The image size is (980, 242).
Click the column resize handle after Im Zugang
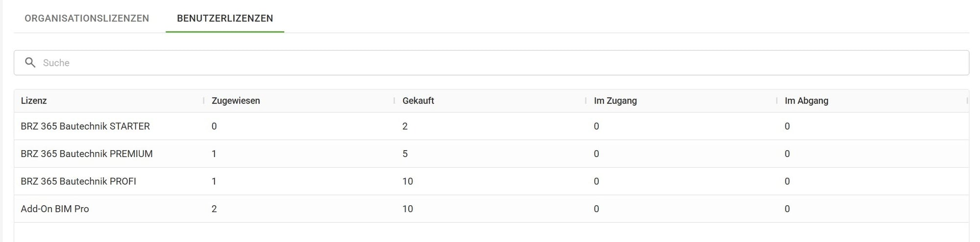click(x=777, y=101)
